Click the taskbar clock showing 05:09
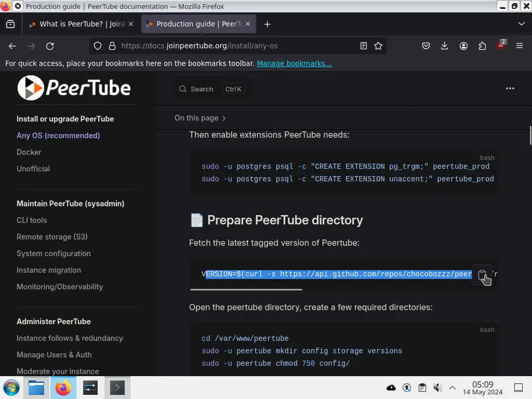This screenshot has height=399, width=532. 483,388
